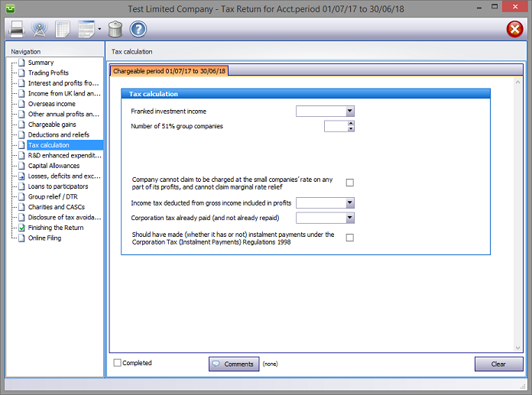Screen dimensions: 532x395
Task: Open Disclosure of tax avoidance section
Action: (64, 217)
